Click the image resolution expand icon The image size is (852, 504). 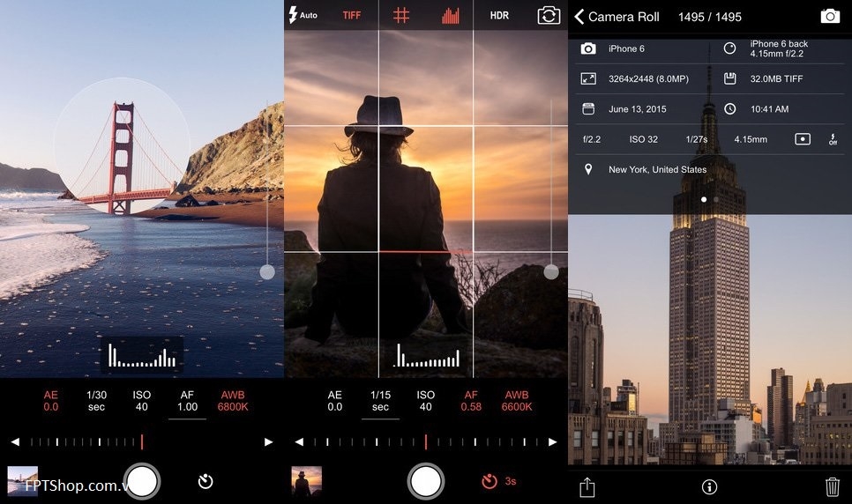tap(588, 78)
